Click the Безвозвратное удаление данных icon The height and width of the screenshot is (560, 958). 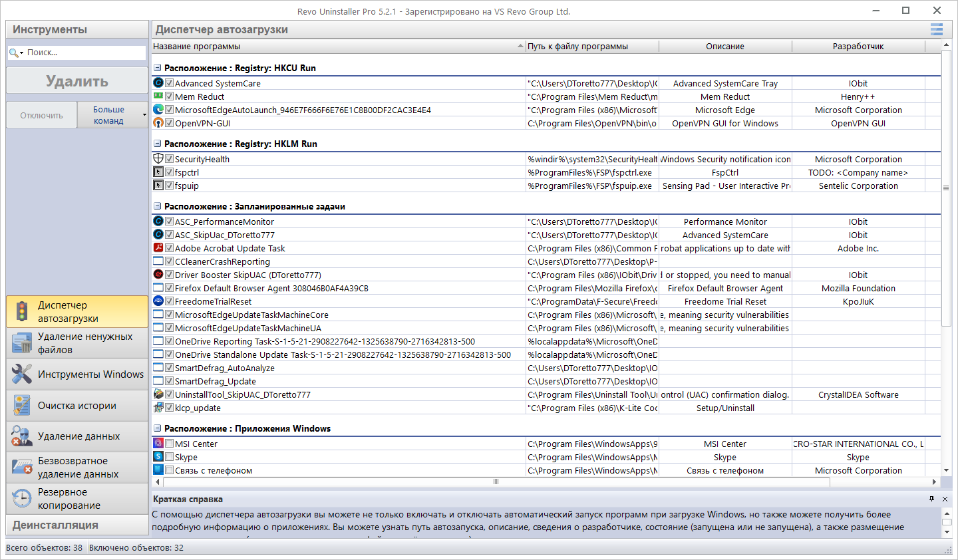(22, 468)
